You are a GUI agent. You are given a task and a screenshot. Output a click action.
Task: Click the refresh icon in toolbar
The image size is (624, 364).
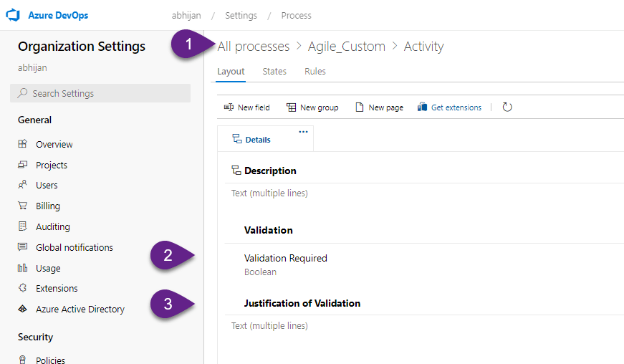(x=507, y=107)
